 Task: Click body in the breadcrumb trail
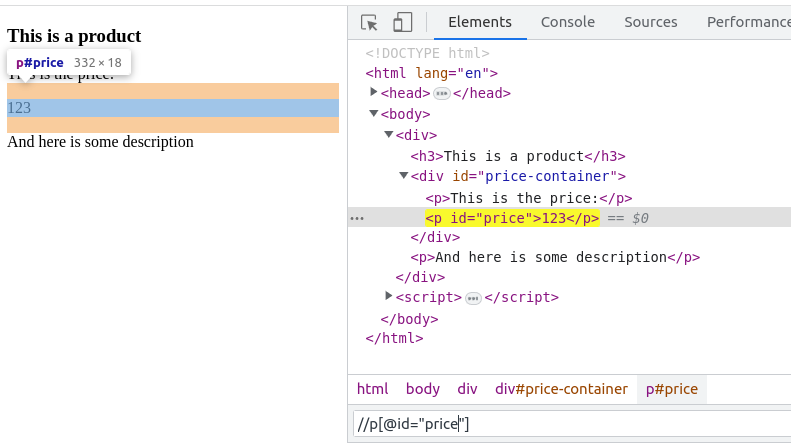click(422, 389)
